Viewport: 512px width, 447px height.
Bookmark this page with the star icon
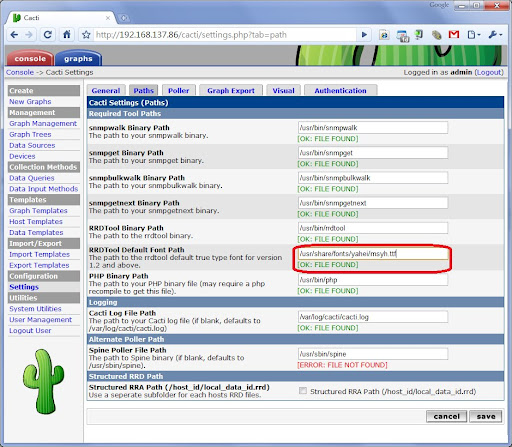point(86,35)
